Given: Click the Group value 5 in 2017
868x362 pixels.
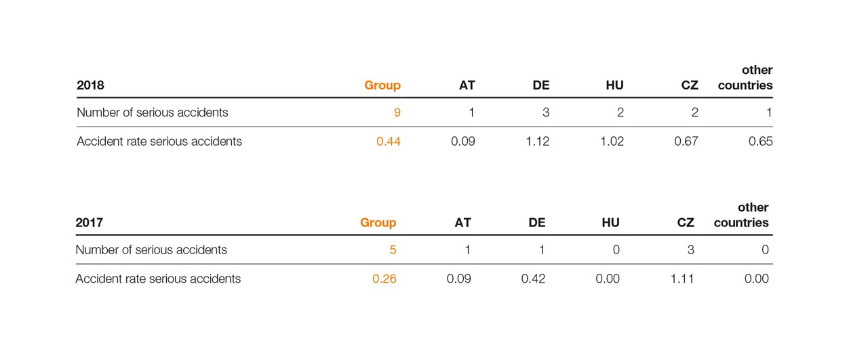Looking at the screenshot, I should click(393, 250).
